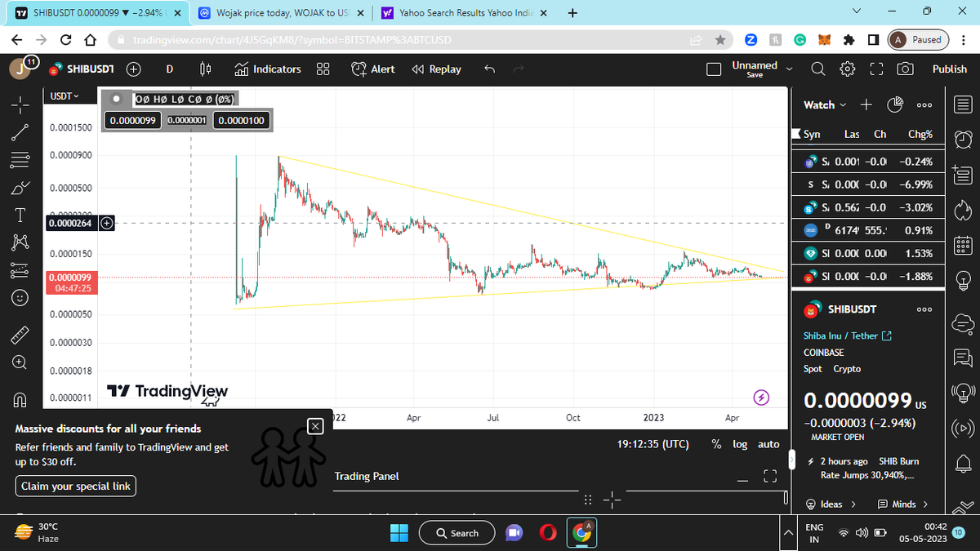The height and width of the screenshot is (551, 980).
Task: Open a new browser tab
Action: pyautogui.click(x=572, y=13)
